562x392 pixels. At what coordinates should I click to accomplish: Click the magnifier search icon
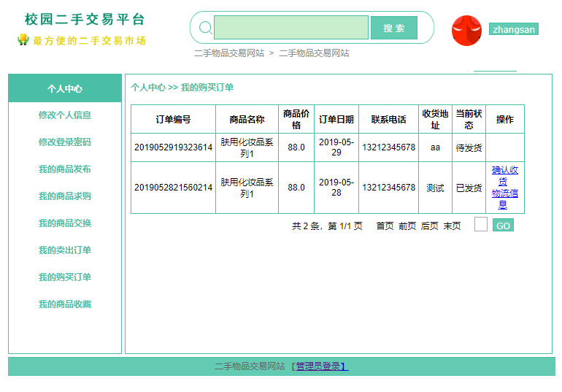click(205, 28)
